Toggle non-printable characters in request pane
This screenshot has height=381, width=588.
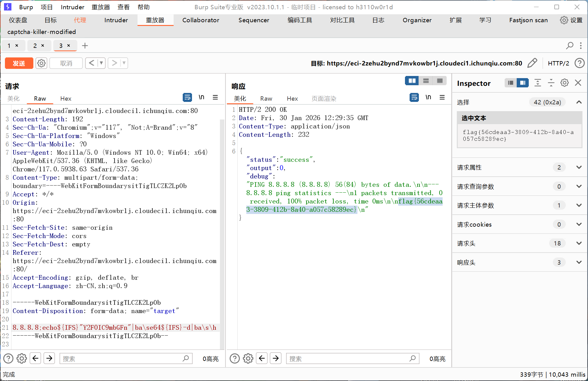coord(201,97)
